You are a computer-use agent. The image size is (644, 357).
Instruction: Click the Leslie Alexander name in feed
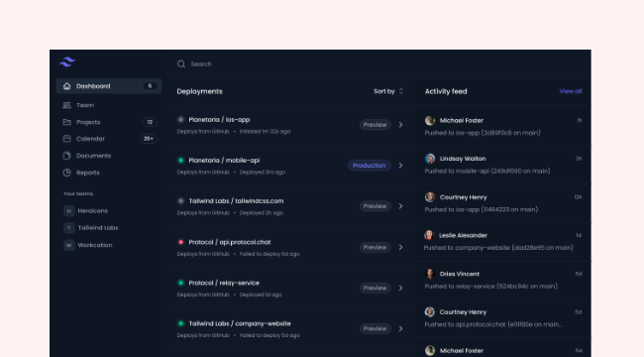click(x=463, y=235)
